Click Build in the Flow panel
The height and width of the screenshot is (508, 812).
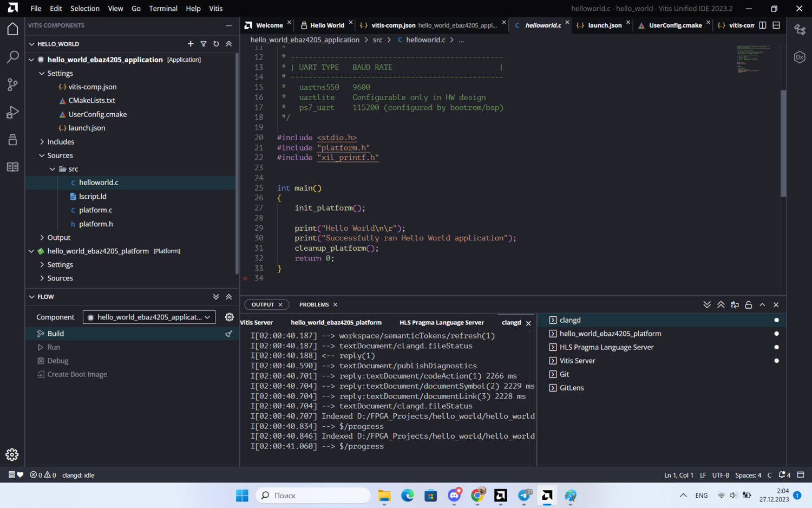(55, 334)
